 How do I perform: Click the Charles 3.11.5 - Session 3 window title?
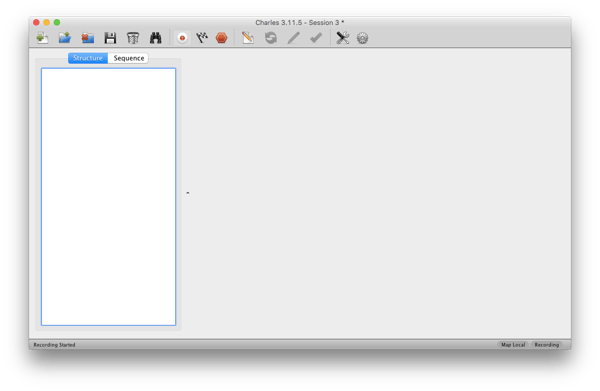[300, 23]
